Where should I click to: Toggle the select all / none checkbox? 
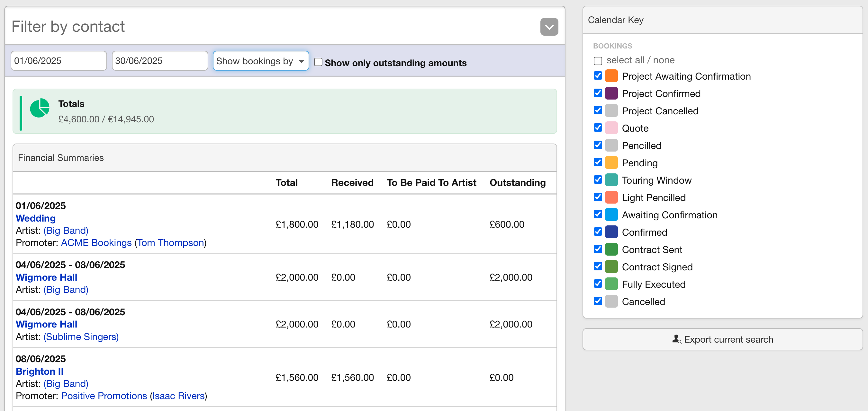598,61
